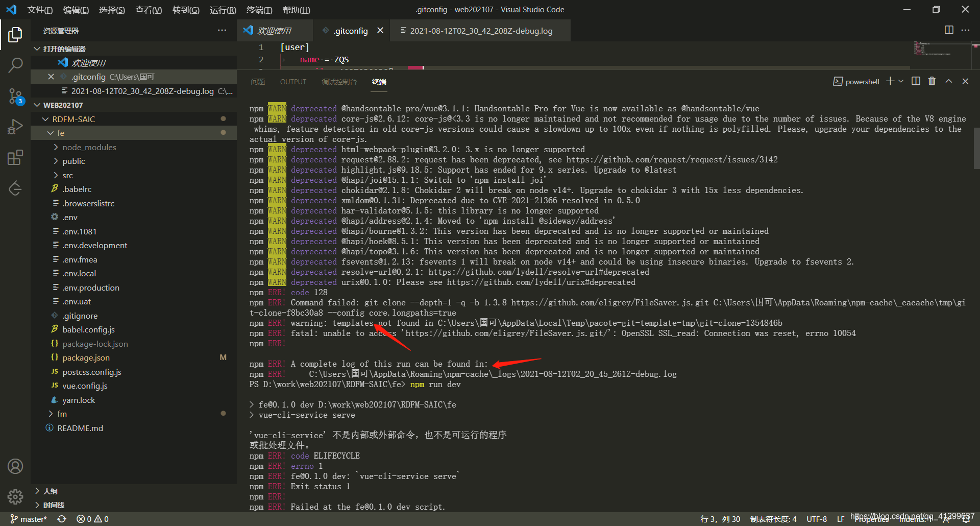The height and width of the screenshot is (526, 980).
Task: Open explorer panel more actions menu
Action: (222, 31)
